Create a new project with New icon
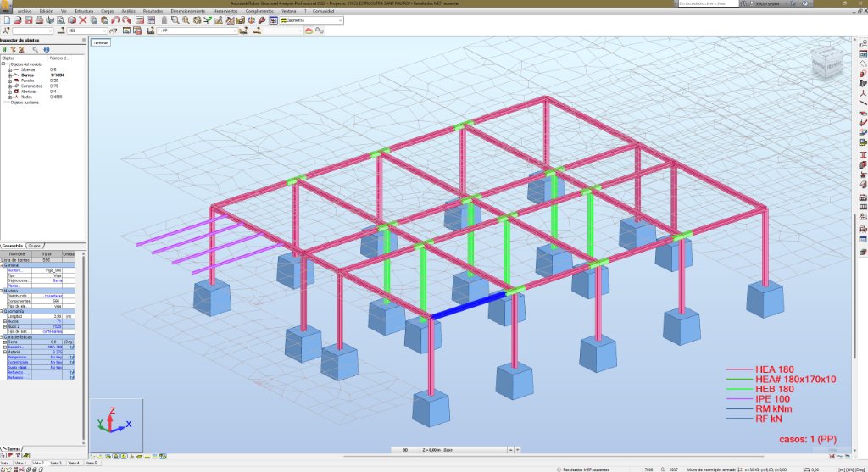The width and height of the screenshot is (868, 472). (7, 20)
